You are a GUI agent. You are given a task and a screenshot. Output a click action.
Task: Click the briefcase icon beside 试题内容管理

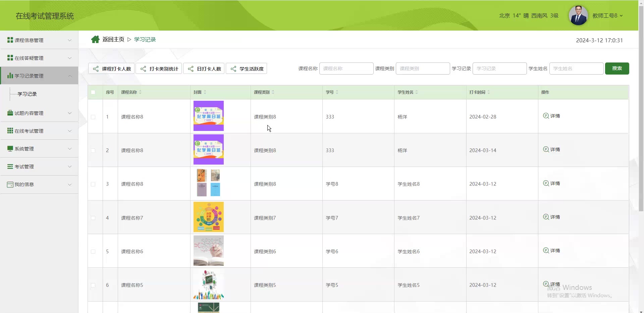[10, 113]
